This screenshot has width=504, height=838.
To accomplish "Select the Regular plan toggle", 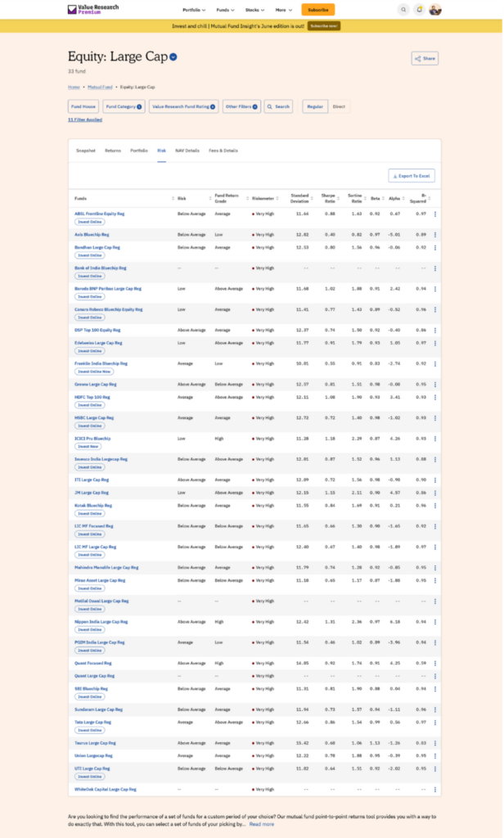I will 314,106.
